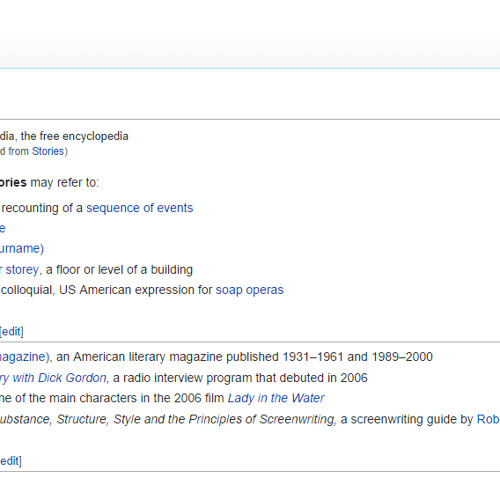Visit the soap operas link
500x500 pixels.
pos(250,290)
